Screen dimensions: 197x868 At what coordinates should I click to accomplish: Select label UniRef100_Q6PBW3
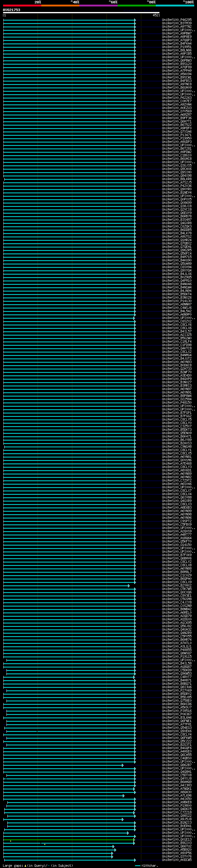[177, 60]
